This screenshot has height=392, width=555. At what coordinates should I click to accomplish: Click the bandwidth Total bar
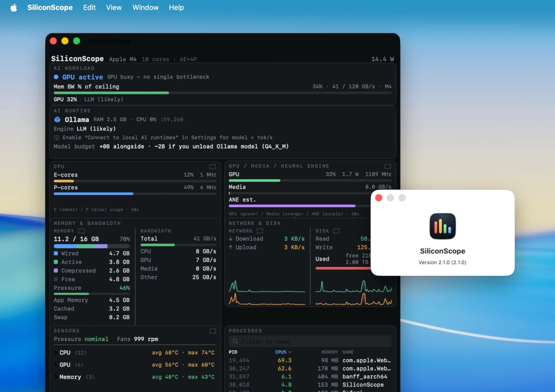[x=178, y=245]
